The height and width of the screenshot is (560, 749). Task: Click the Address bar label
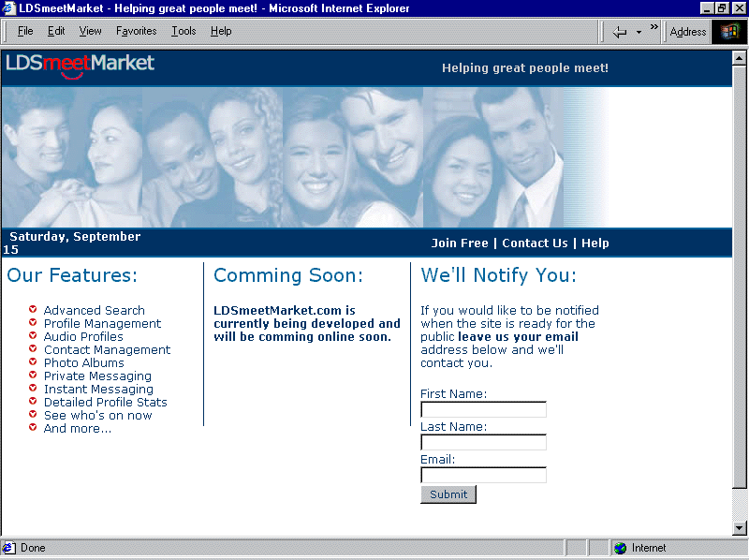pyautogui.click(x=688, y=32)
